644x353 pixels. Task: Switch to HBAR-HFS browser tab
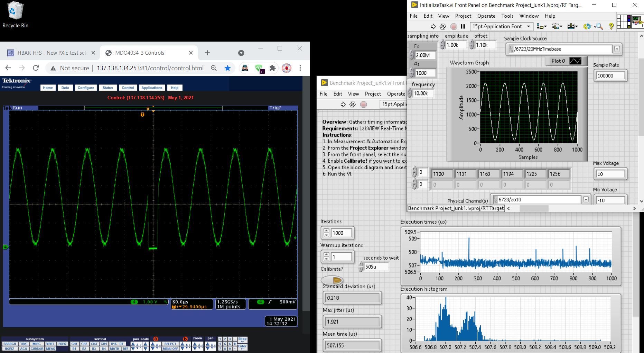51,53
